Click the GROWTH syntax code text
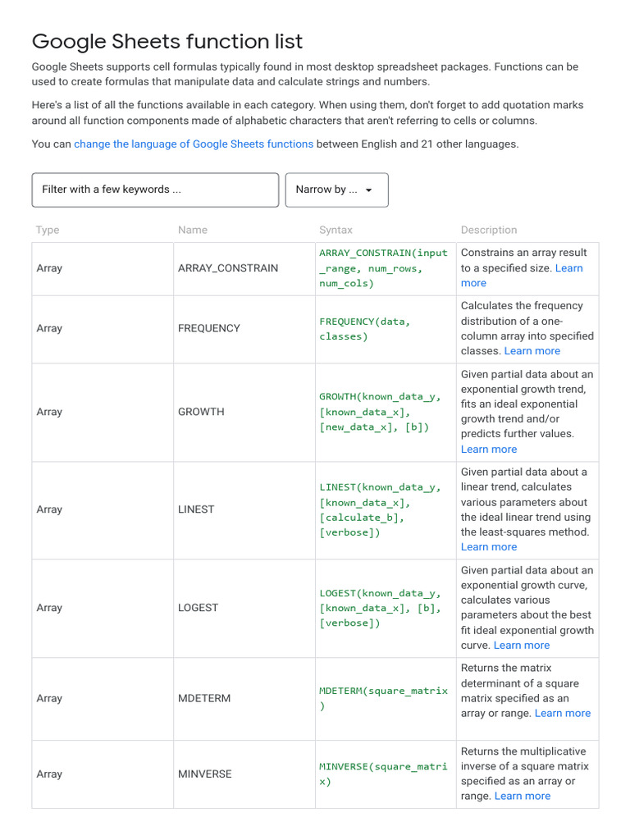Viewport: 630px width, 840px height. coord(380,412)
